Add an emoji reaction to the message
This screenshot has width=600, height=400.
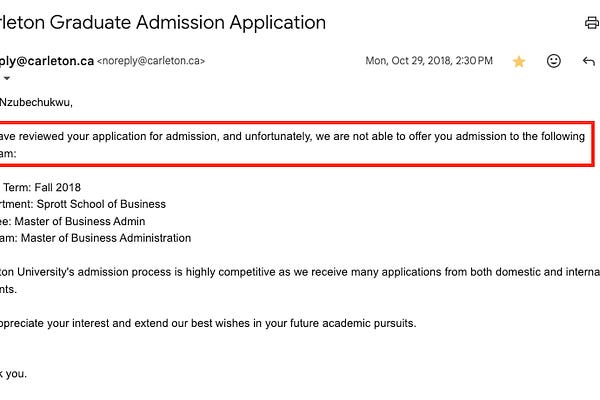point(554,61)
